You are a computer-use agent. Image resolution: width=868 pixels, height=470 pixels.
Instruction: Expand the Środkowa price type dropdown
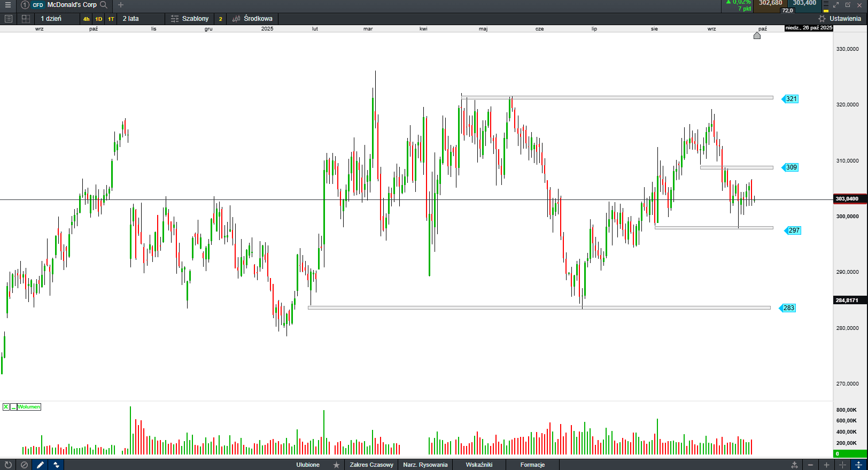coord(258,19)
